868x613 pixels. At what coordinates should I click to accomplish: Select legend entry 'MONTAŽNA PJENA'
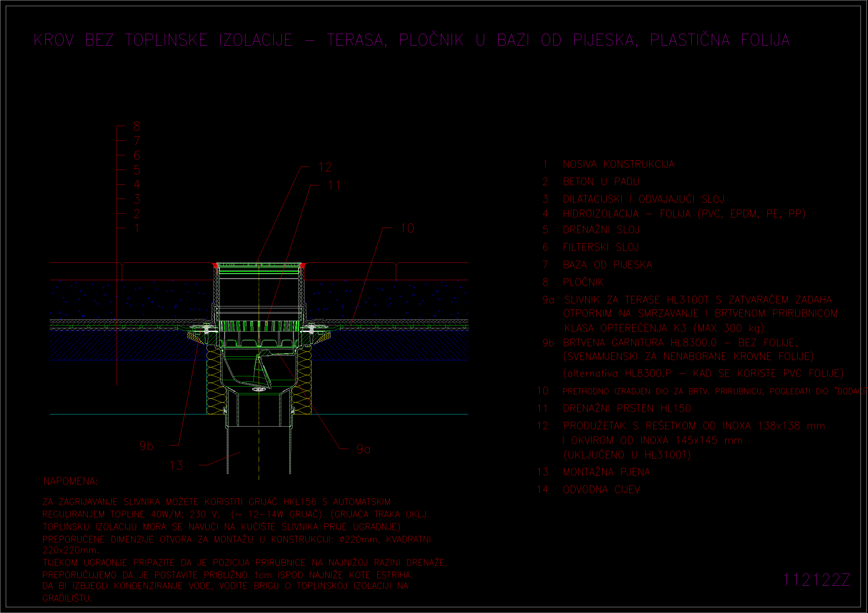point(607,472)
